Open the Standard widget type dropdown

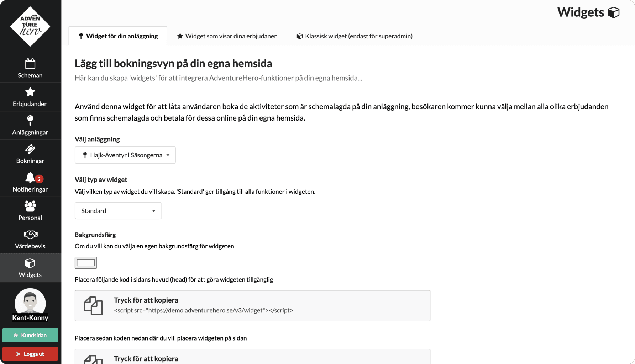pos(118,211)
